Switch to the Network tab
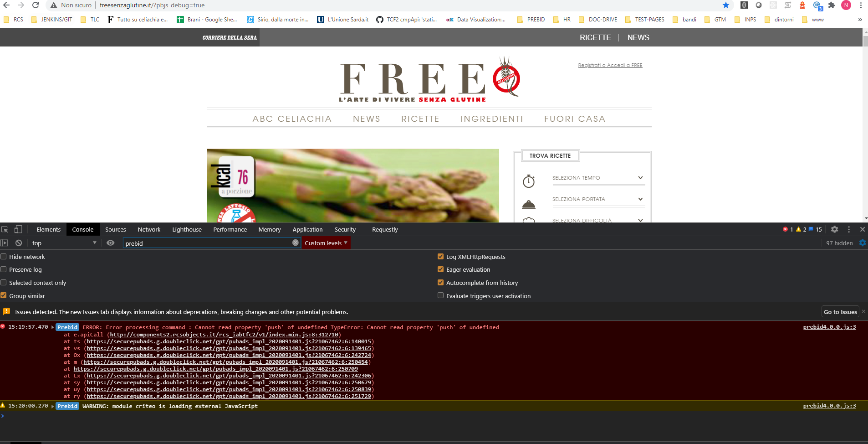This screenshot has width=868, height=444. click(x=149, y=229)
